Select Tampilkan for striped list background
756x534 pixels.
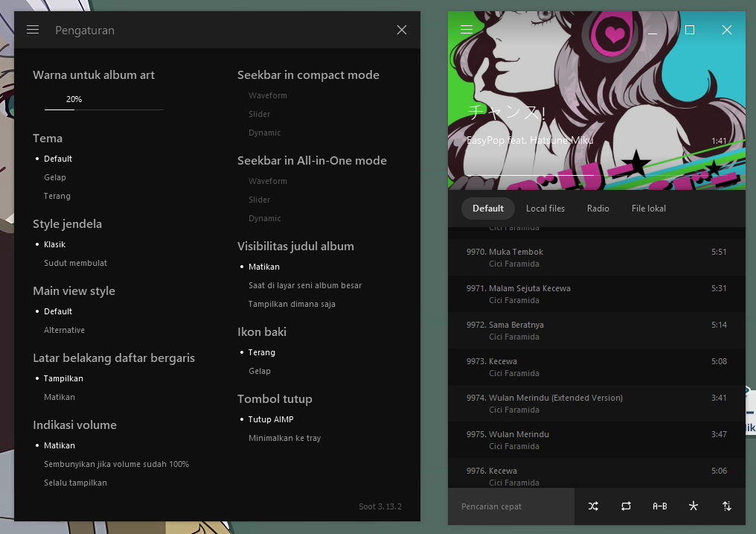[x=63, y=378]
